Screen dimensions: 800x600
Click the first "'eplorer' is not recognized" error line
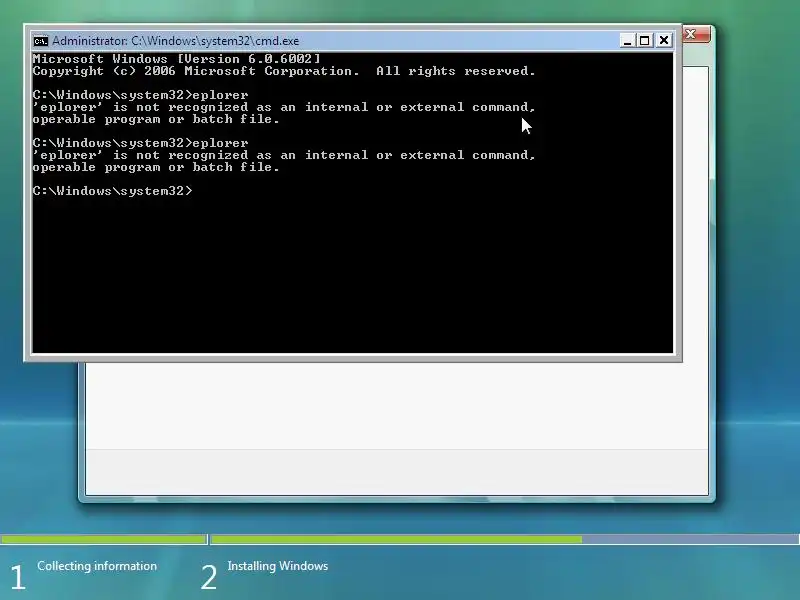coord(284,107)
